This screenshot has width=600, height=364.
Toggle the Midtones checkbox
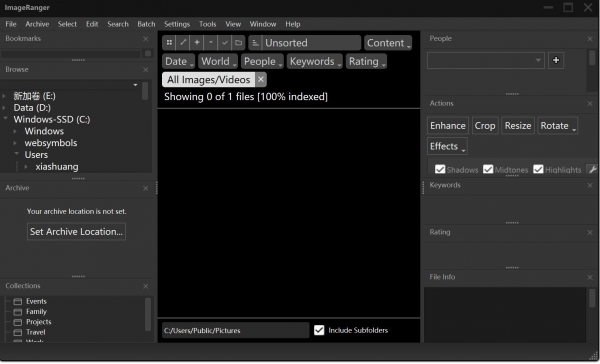pyautogui.click(x=488, y=169)
